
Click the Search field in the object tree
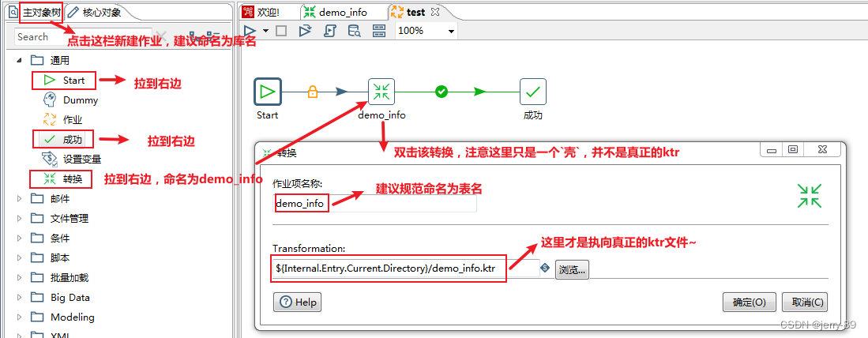[x=83, y=36]
